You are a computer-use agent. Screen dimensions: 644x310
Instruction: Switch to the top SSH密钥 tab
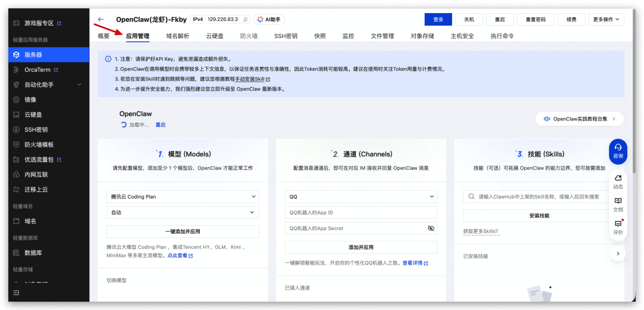(x=286, y=36)
